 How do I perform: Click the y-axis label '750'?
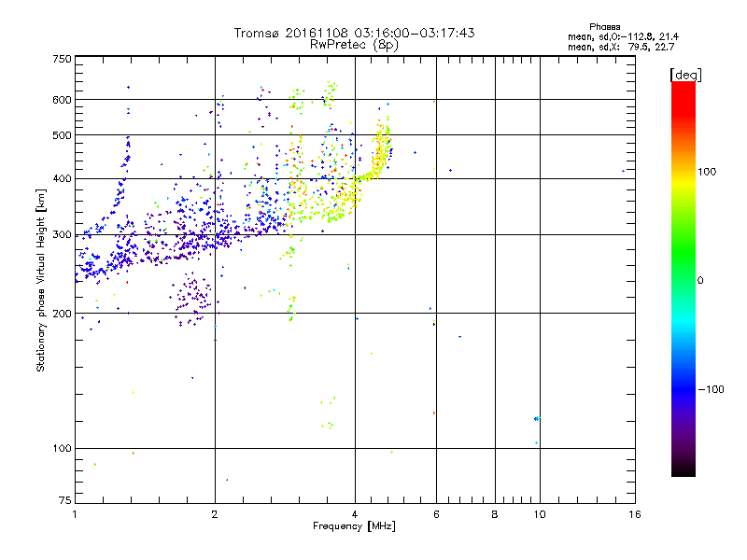(62, 59)
